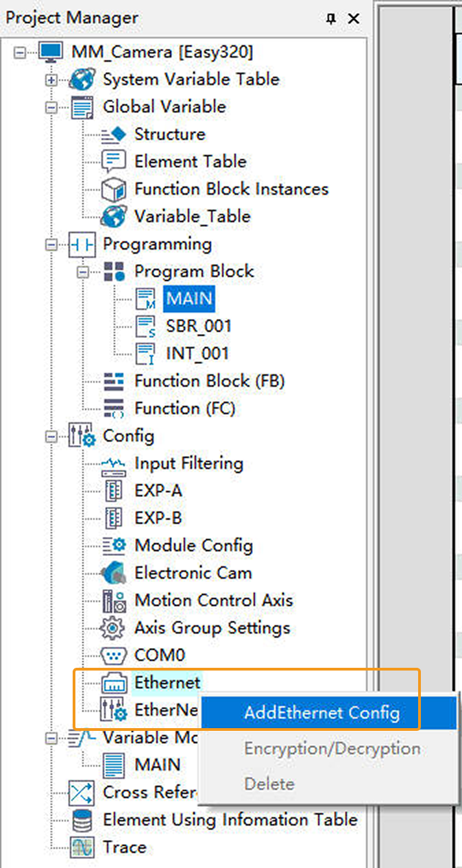The height and width of the screenshot is (868, 462).
Task: Select the SBR_001 subroutine
Action: (198, 326)
